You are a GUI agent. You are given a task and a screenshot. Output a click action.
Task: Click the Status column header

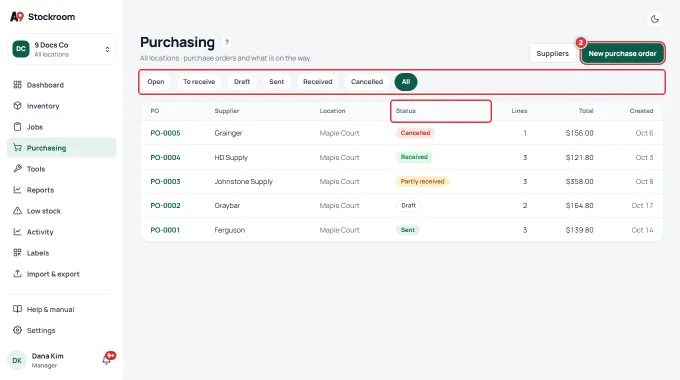[x=405, y=111]
